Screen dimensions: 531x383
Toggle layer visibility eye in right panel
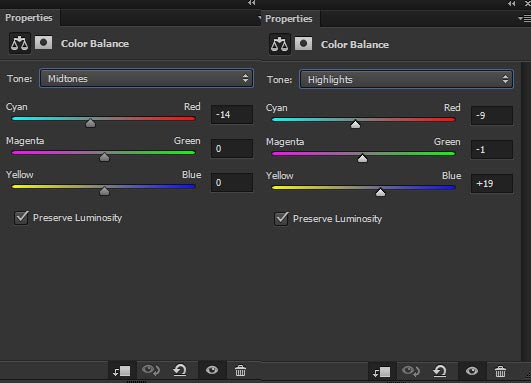point(472,371)
